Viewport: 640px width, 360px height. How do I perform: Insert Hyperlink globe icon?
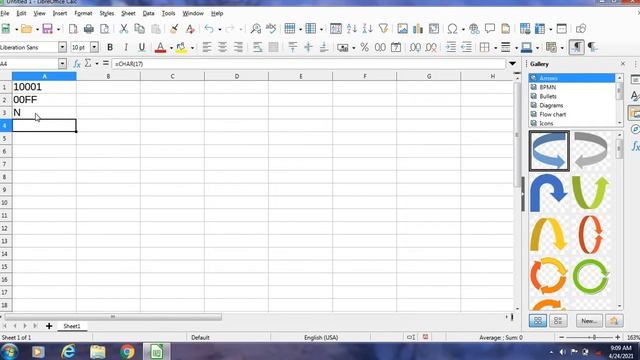tap(474, 29)
